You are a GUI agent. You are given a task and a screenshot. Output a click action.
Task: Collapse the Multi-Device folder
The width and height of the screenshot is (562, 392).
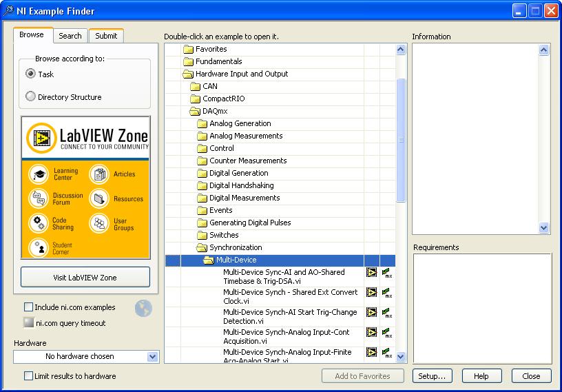coord(209,260)
